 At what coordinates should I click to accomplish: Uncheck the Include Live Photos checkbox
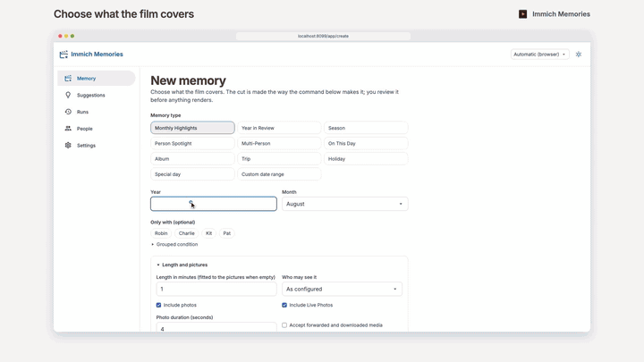[284, 305]
